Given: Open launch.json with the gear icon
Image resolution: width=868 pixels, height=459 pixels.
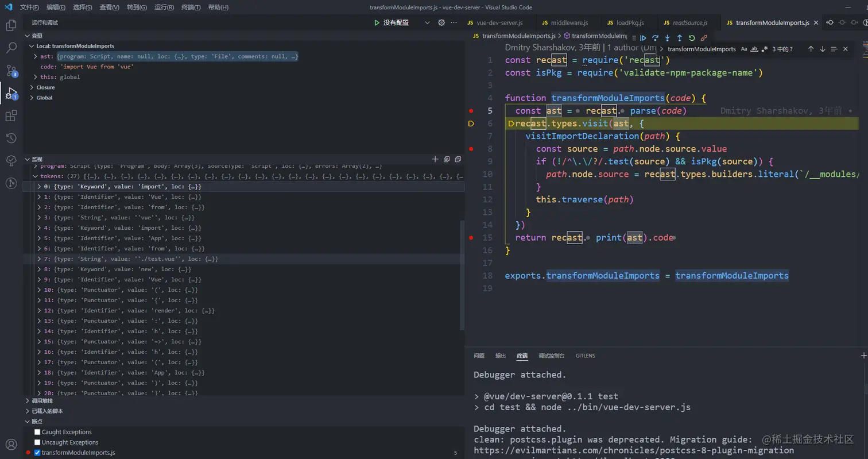Looking at the screenshot, I should 441,23.
